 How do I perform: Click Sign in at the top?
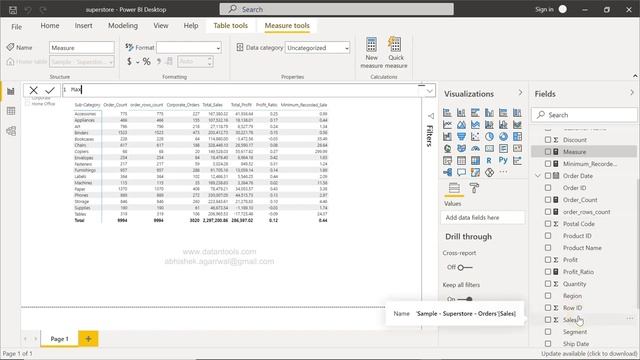point(544,9)
